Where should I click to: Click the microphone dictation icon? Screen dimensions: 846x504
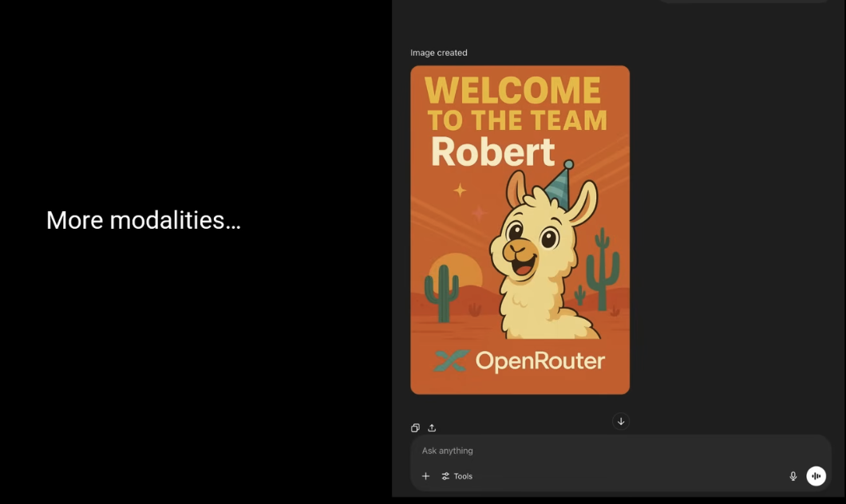793,476
